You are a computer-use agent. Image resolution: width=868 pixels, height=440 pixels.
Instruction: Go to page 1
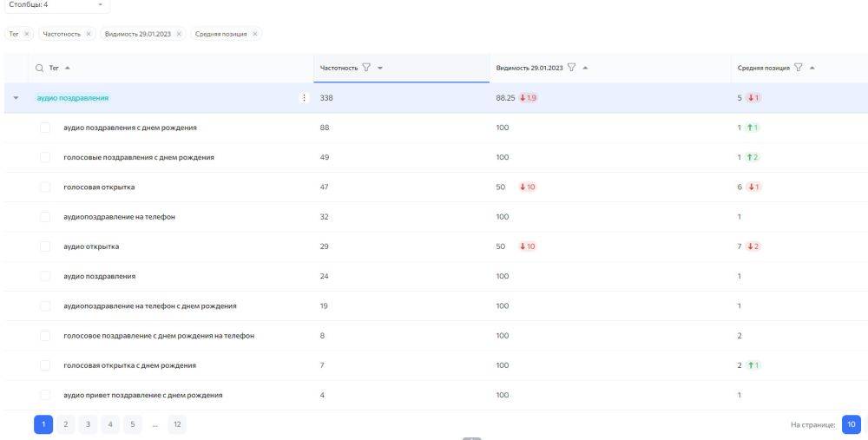pos(43,424)
